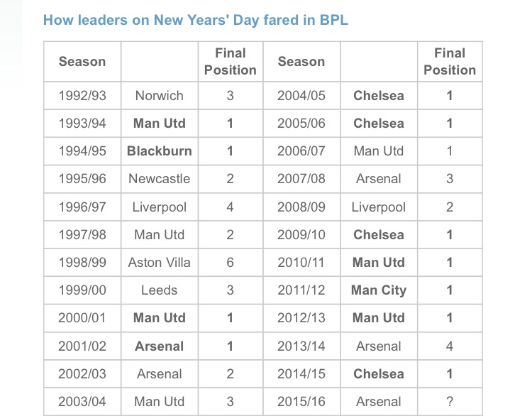
Task: Click the question mark final position cell
Action: coord(450,402)
